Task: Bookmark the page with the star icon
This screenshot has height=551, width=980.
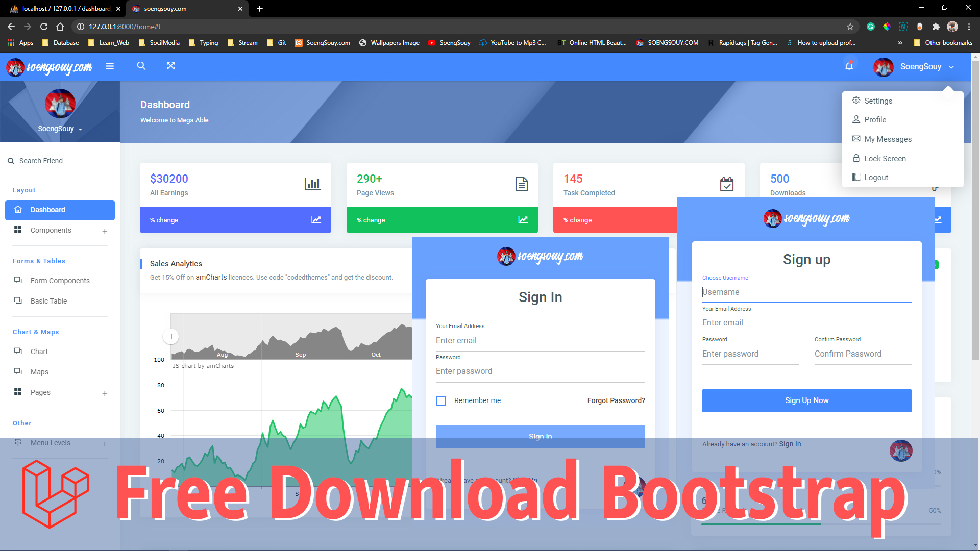Action: tap(850, 27)
